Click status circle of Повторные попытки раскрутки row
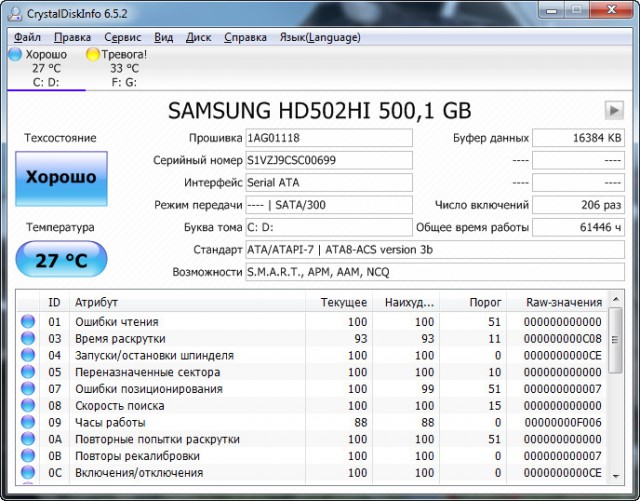Image resolution: width=640 pixels, height=501 pixels. click(28, 439)
